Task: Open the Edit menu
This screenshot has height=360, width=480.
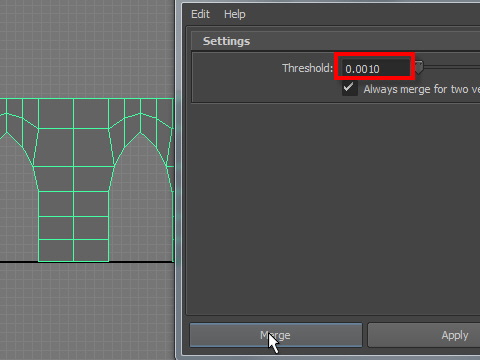Action: (x=200, y=14)
